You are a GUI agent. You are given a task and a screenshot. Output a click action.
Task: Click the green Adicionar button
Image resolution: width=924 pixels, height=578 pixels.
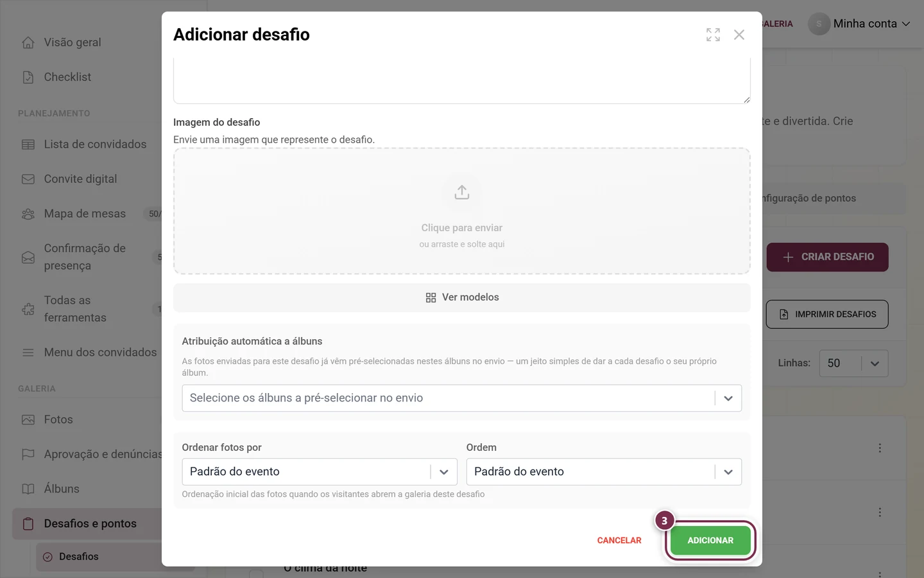tap(710, 541)
